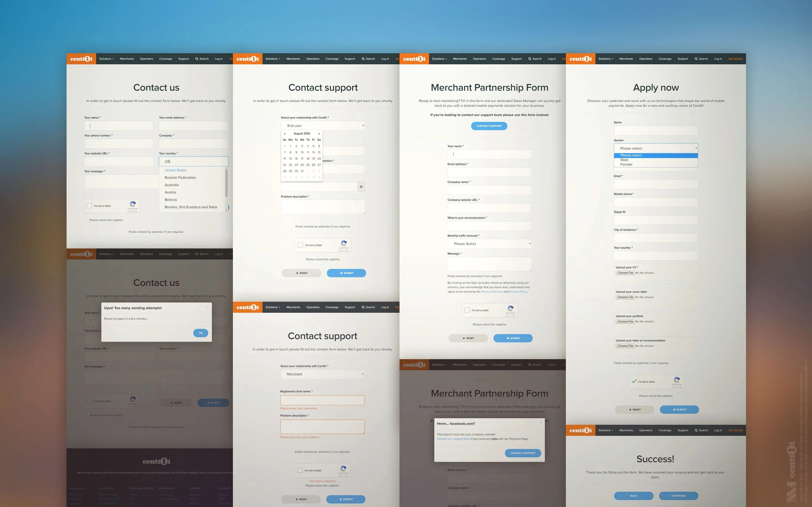Click the Support tab in navigation menu
The image size is (812, 507).
click(x=184, y=59)
